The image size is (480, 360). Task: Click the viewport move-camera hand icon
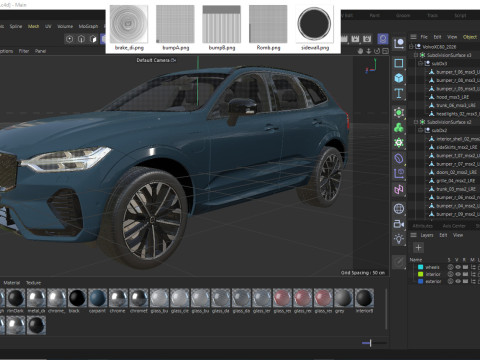pos(360,51)
